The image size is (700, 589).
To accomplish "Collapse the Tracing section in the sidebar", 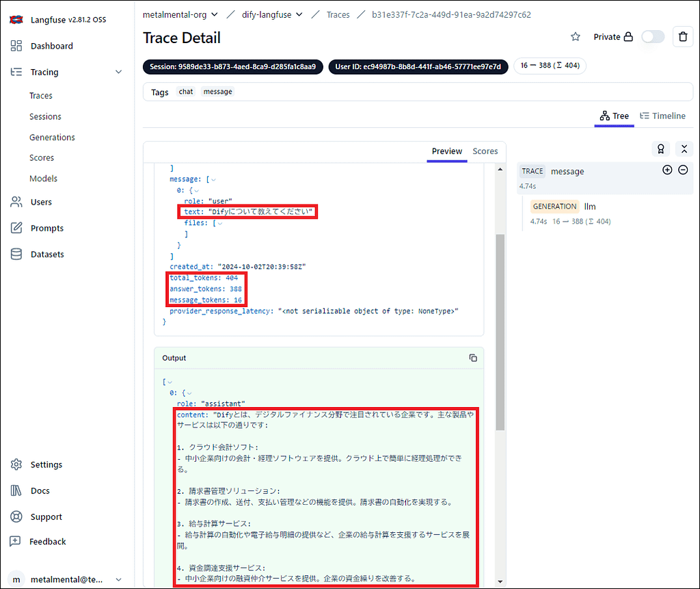I will (118, 72).
